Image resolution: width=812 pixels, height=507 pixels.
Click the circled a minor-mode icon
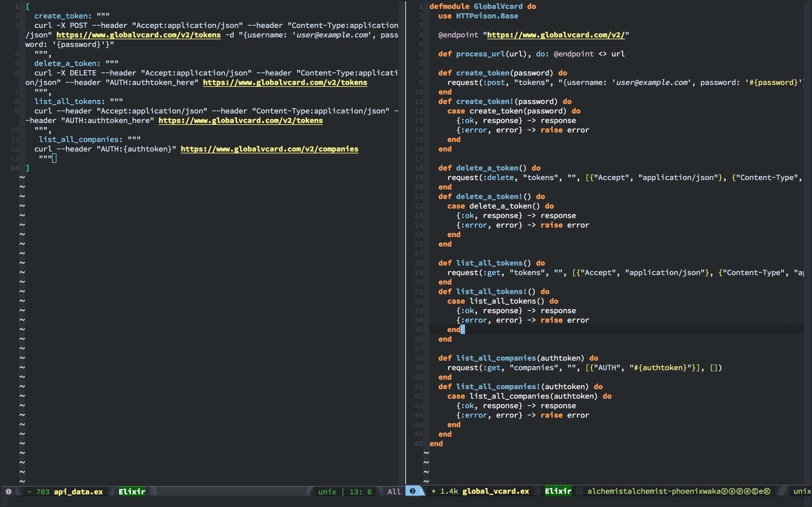click(x=748, y=491)
